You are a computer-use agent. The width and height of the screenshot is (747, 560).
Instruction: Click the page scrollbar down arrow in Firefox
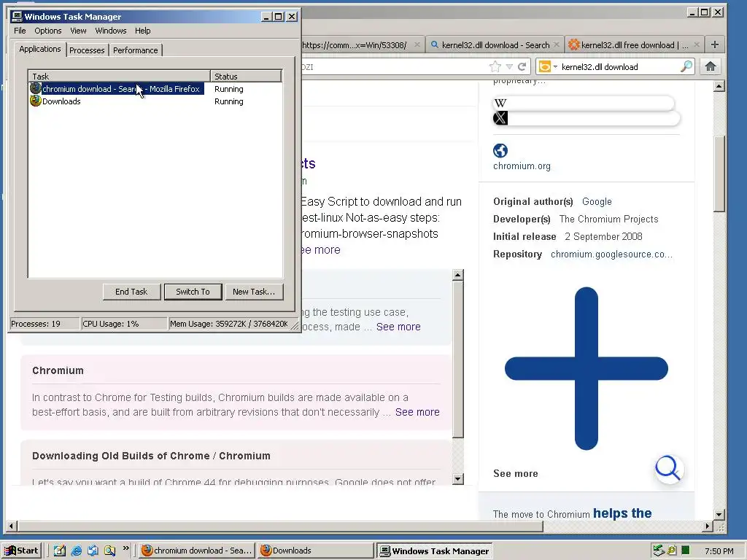tap(719, 514)
